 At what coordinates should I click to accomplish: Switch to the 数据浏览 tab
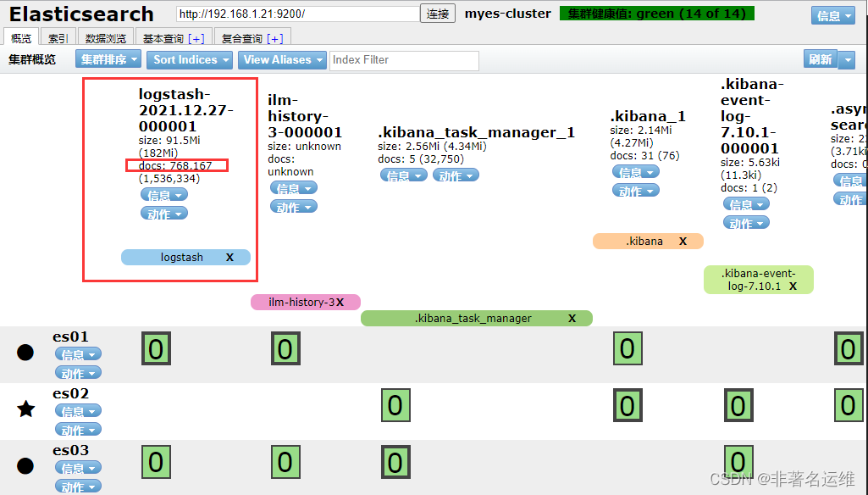pyautogui.click(x=106, y=37)
